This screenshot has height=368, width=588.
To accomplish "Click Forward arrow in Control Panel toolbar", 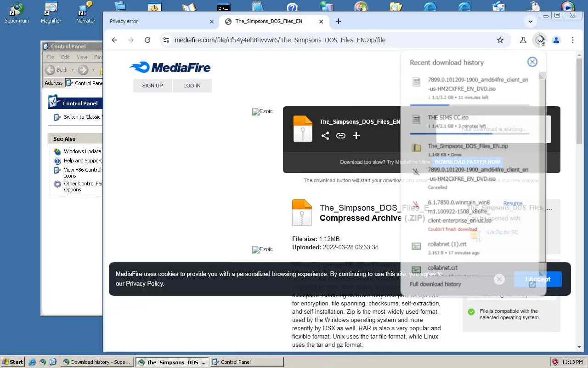I will tap(83, 70).
